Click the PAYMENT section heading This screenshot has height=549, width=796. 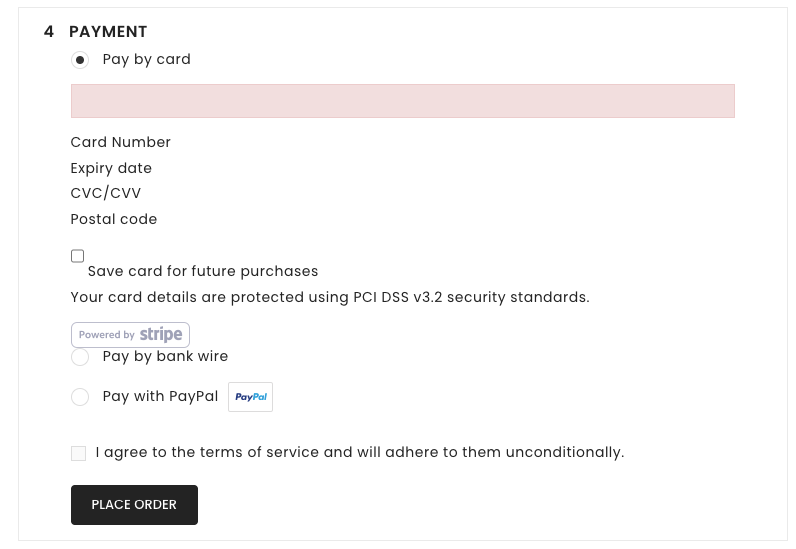point(108,32)
